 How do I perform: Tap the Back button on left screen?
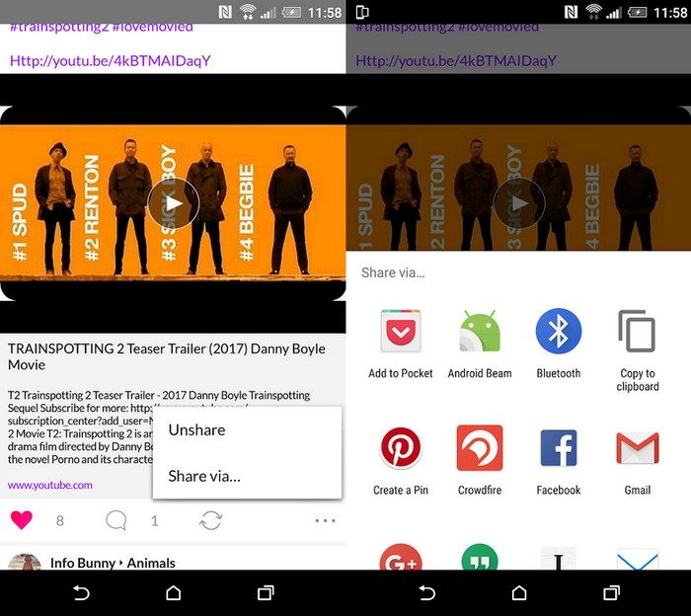pyautogui.click(x=81, y=592)
